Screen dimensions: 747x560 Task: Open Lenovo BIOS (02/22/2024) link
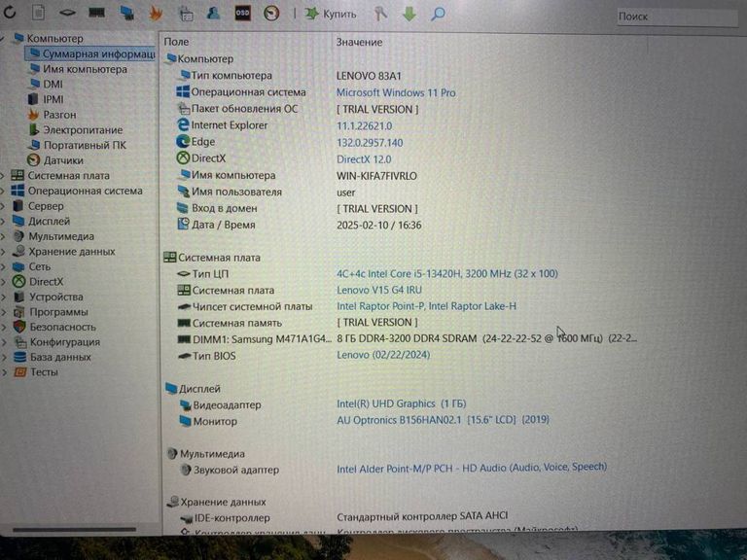pos(383,355)
